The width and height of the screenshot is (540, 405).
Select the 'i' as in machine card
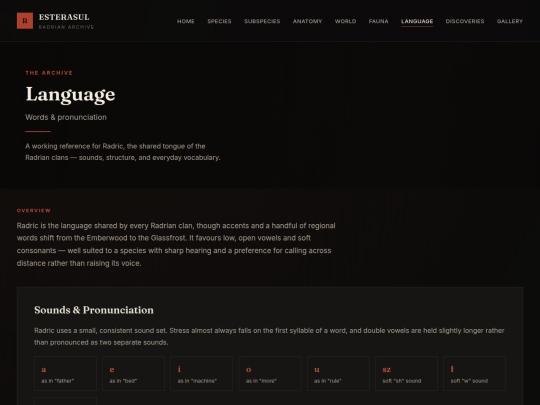click(x=202, y=374)
